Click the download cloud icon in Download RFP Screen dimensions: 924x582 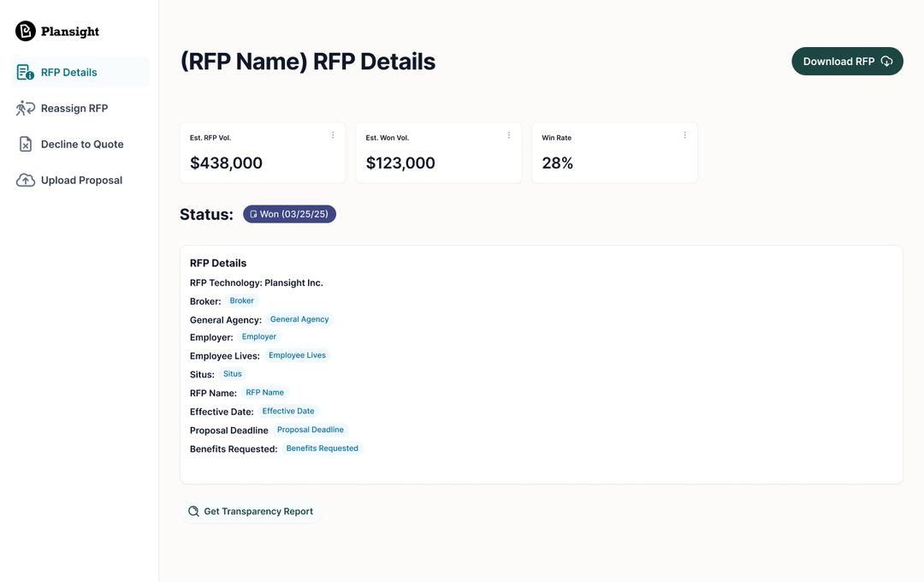pos(886,62)
